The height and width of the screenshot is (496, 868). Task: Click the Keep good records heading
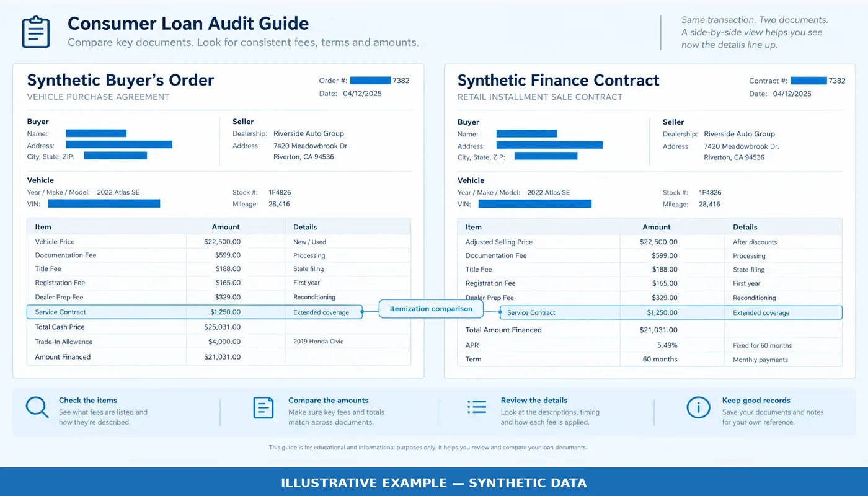(x=756, y=401)
